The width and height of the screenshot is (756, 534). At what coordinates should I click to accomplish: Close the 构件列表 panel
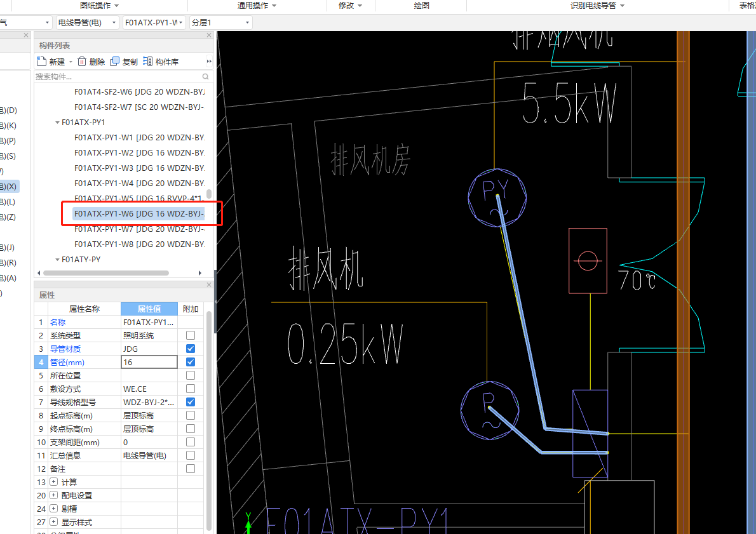coord(209,35)
